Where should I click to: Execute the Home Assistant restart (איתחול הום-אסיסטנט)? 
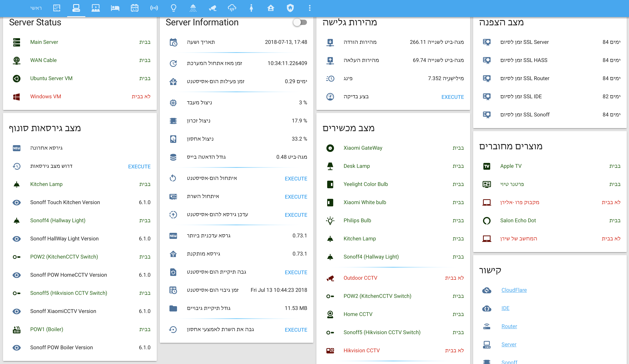coord(296,179)
